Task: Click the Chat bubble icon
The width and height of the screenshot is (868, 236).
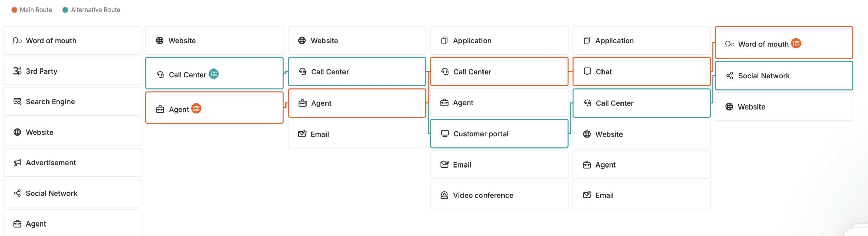Action: click(x=587, y=72)
